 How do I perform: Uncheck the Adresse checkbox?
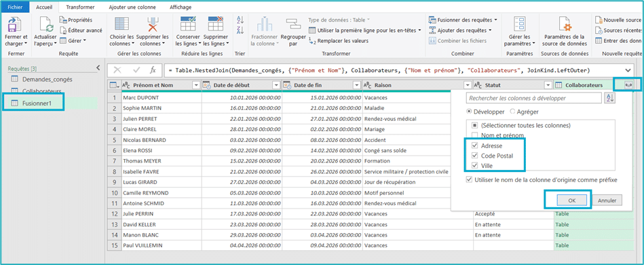[x=475, y=145]
